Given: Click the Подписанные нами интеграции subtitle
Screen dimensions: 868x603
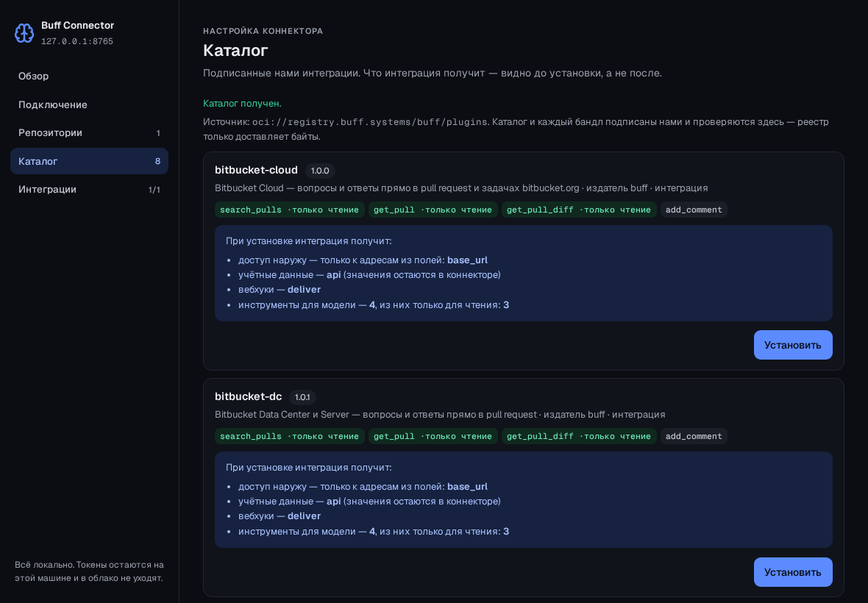Looking at the screenshot, I should tap(433, 73).
